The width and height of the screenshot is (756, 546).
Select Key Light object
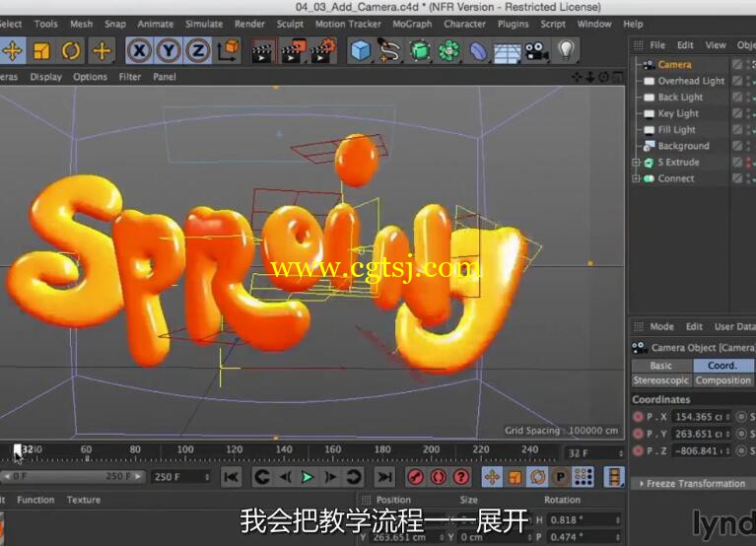pos(678,113)
